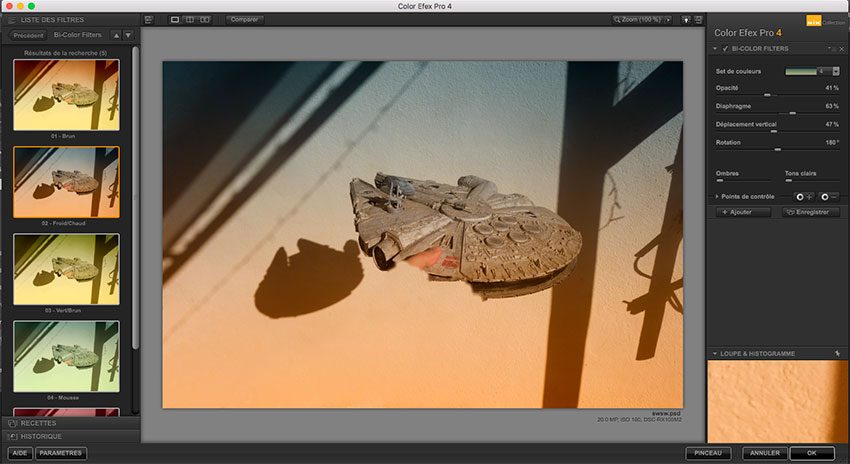This screenshot has height=464, width=850.
Task: Open PARAMÈTRES settings
Action: pyautogui.click(x=61, y=453)
